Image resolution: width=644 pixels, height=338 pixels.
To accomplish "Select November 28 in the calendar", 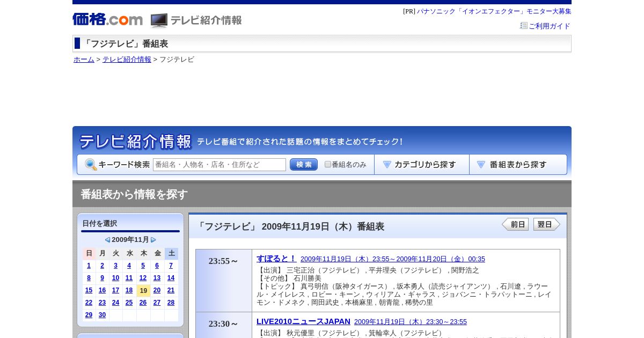I will click(171, 303).
